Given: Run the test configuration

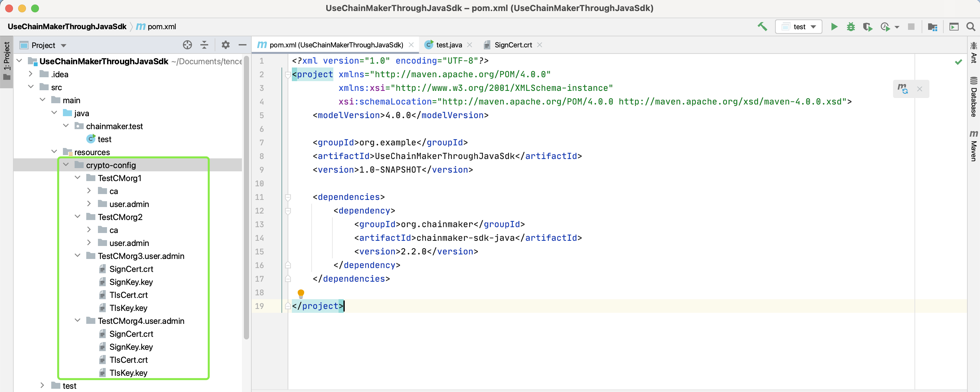Looking at the screenshot, I should [834, 27].
